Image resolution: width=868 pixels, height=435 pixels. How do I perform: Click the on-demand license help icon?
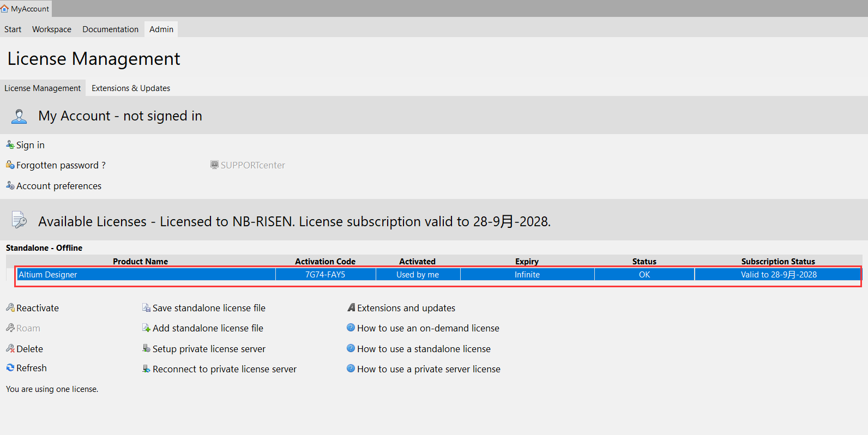pyautogui.click(x=351, y=328)
